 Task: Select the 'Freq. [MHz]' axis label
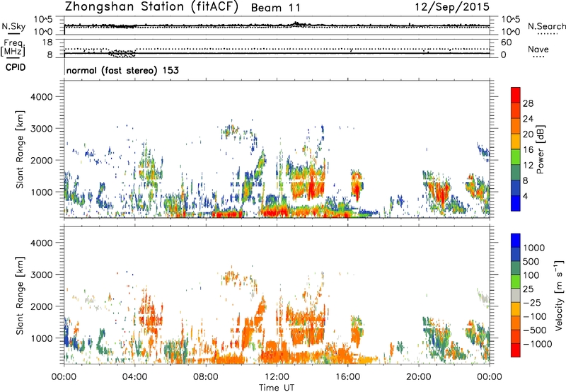13,48
